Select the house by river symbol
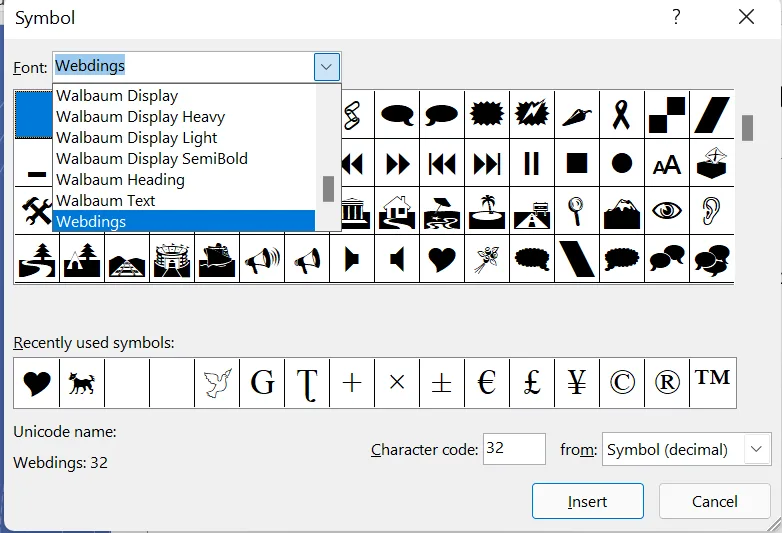The width and height of the screenshot is (782, 533). tap(397, 211)
